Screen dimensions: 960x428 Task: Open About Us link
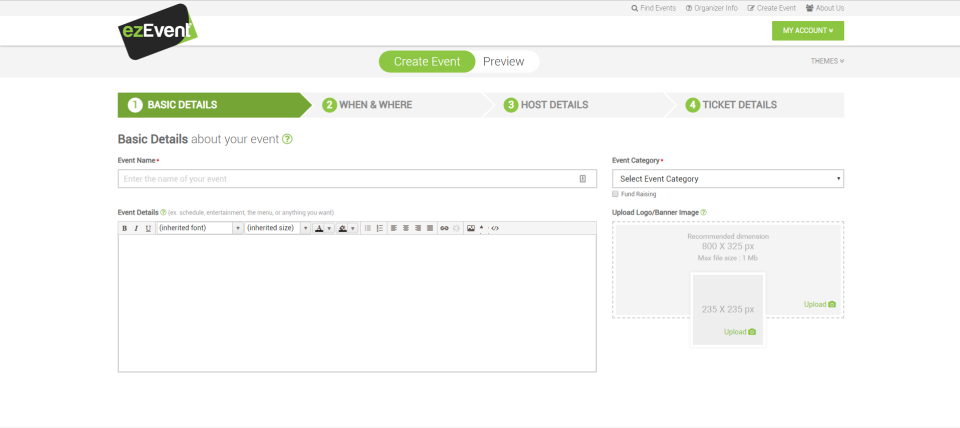tap(825, 8)
